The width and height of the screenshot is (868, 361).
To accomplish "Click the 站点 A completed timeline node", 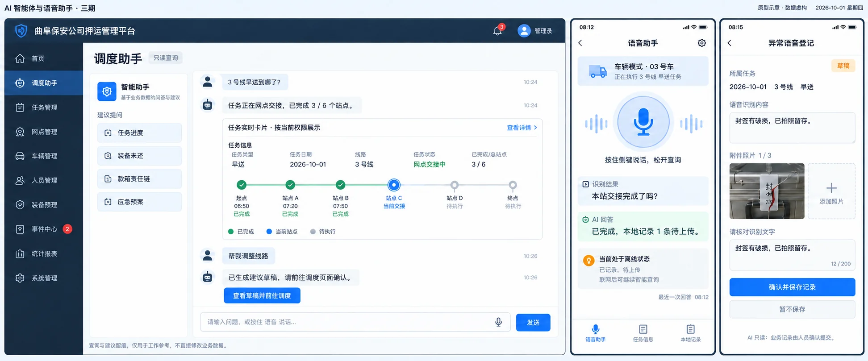I will pos(290,185).
